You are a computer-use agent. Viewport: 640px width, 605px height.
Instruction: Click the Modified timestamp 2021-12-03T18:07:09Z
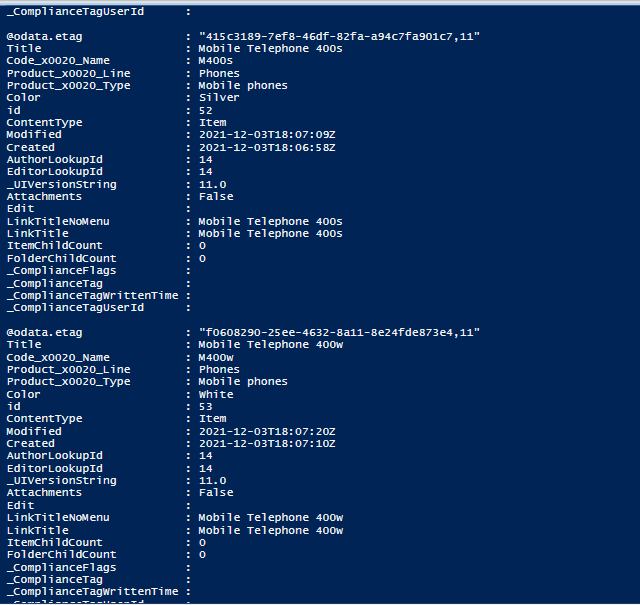[266, 135]
